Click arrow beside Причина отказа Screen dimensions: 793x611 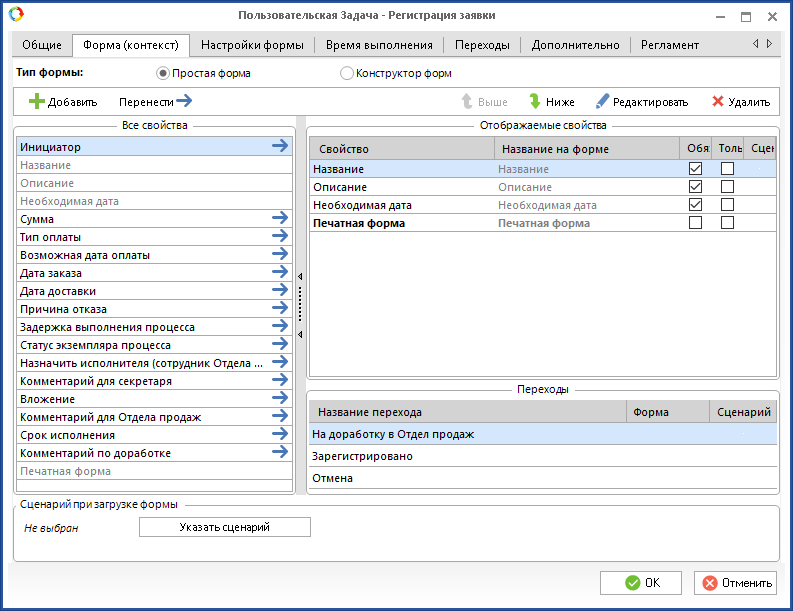click(x=280, y=309)
